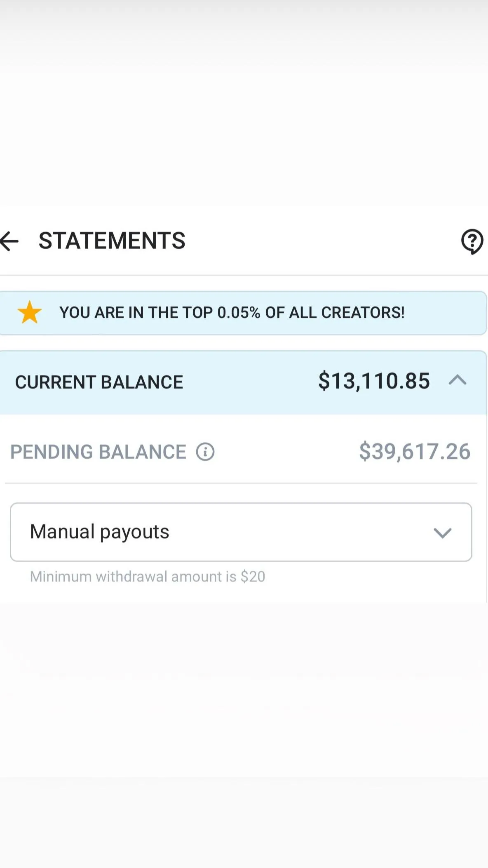Open help via question mark icon
The height and width of the screenshot is (868, 488).
[472, 241]
